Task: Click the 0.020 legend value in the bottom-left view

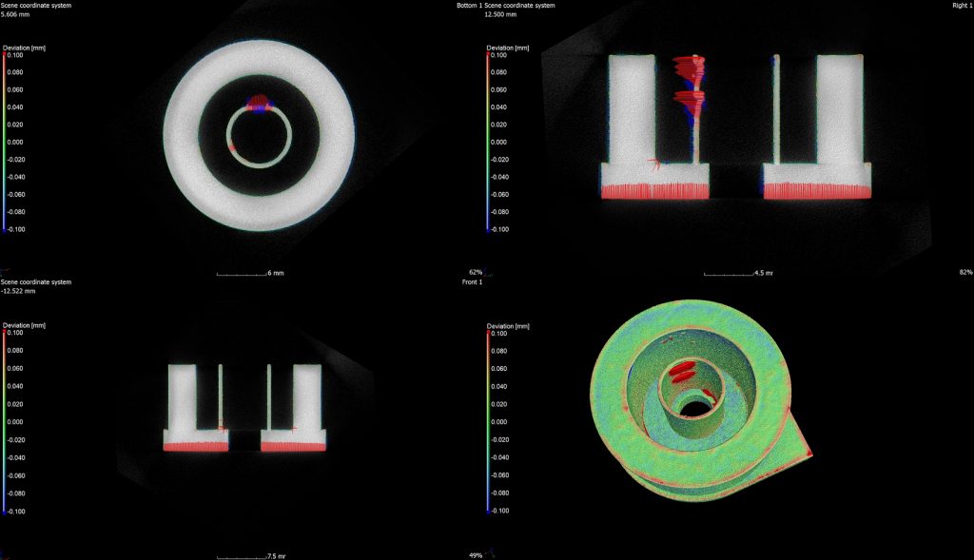Action: click(x=15, y=404)
